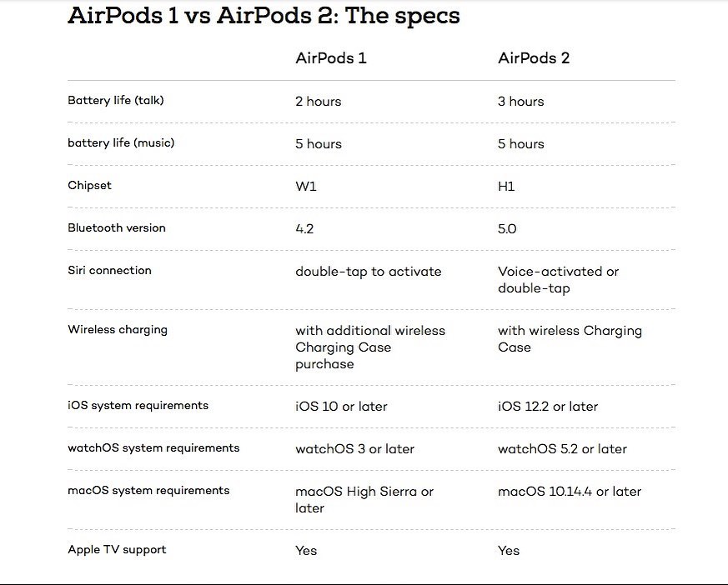Image resolution: width=728 pixels, height=585 pixels.
Task: Click the 'AirPods 1 vs AirPods 2: The specs' heading
Action: pyautogui.click(x=264, y=16)
